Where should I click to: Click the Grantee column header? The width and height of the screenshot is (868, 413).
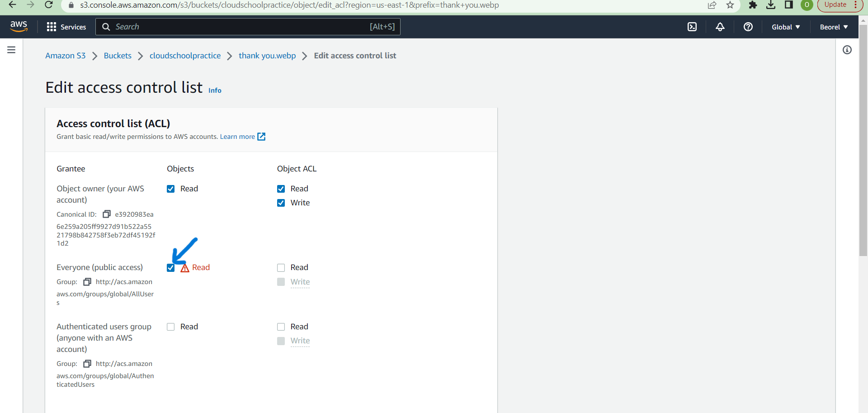71,169
